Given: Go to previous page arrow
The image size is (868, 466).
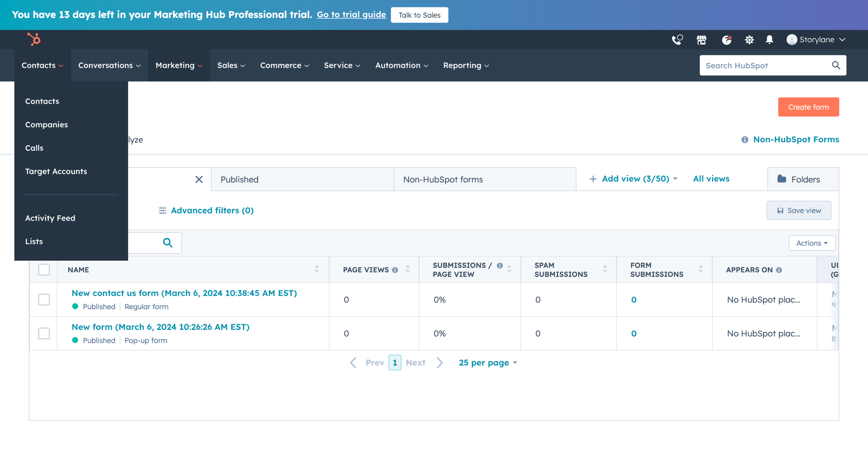Looking at the screenshot, I should (353, 362).
